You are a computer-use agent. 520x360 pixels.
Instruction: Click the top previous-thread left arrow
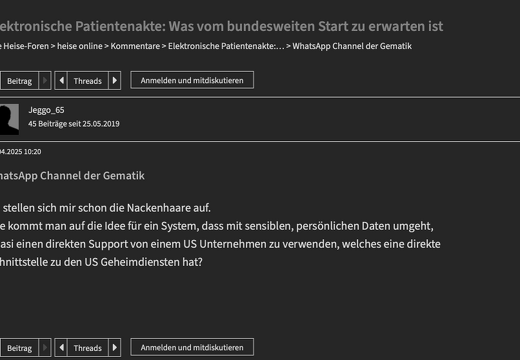pyautogui.click(x=61, y=80)
